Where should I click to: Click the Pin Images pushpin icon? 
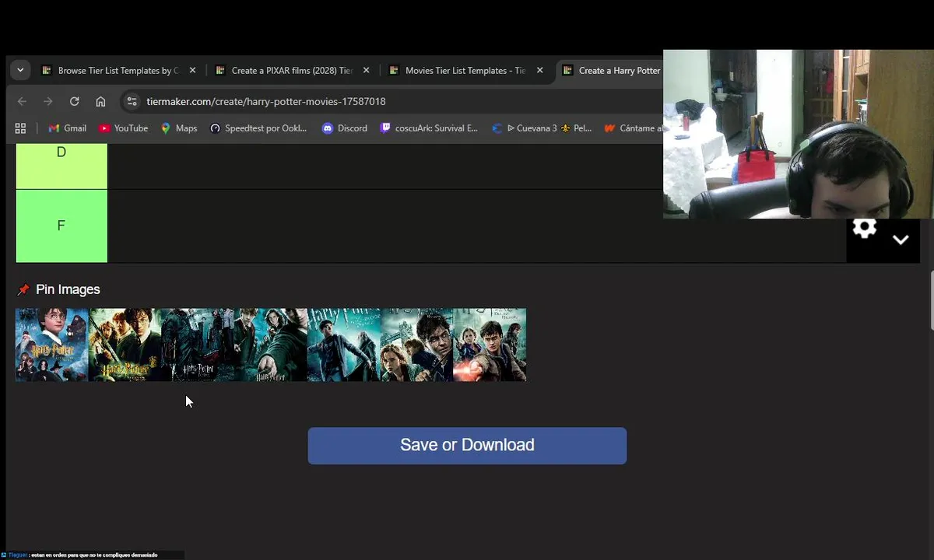(23, 289)
